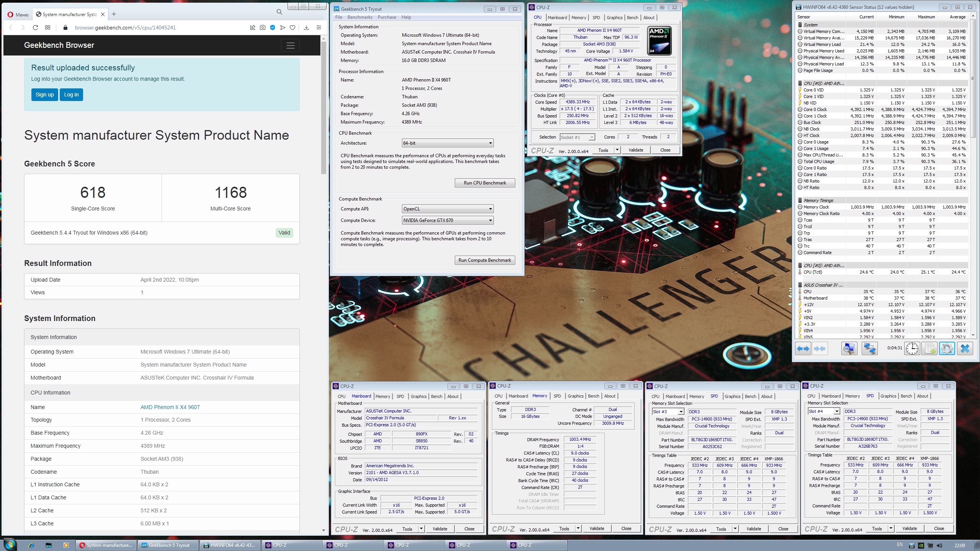
Task: Click the browser address bar URL
Action: [x=125, y=28]
